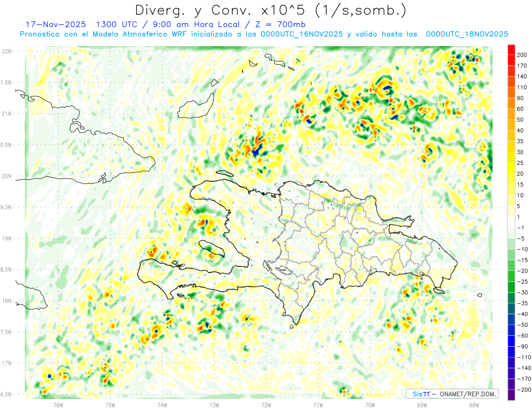
Task: Pick the white legend band between 1 and -1
Action: 511,222
